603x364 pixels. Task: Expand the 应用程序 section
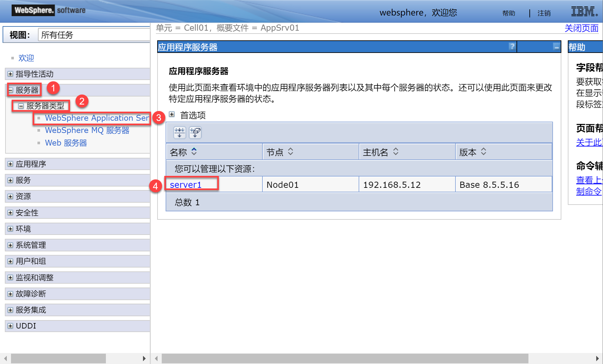click(10, 164)
